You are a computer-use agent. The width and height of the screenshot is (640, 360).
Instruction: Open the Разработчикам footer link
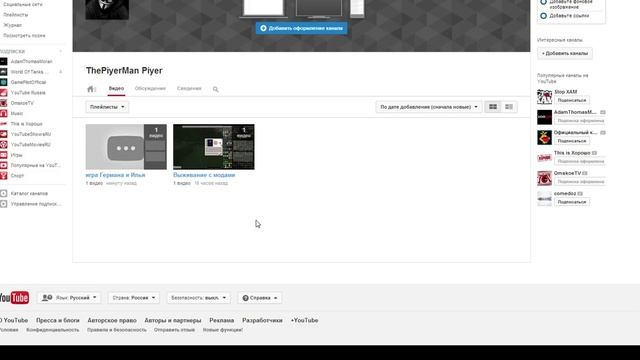(262, 320)
